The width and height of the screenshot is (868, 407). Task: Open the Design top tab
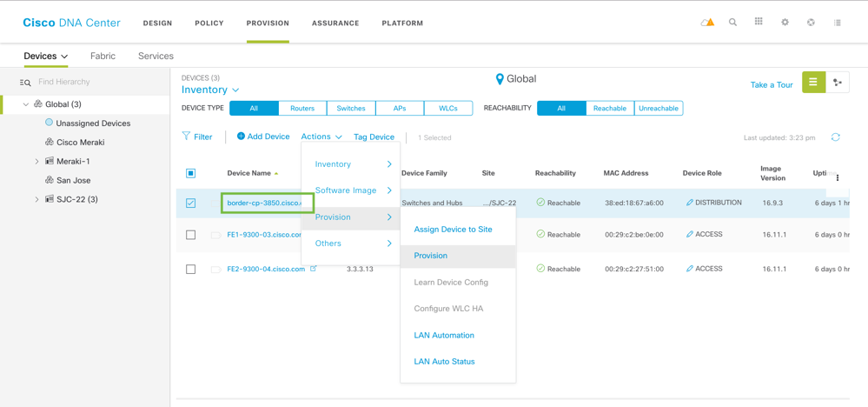point(158,23)
